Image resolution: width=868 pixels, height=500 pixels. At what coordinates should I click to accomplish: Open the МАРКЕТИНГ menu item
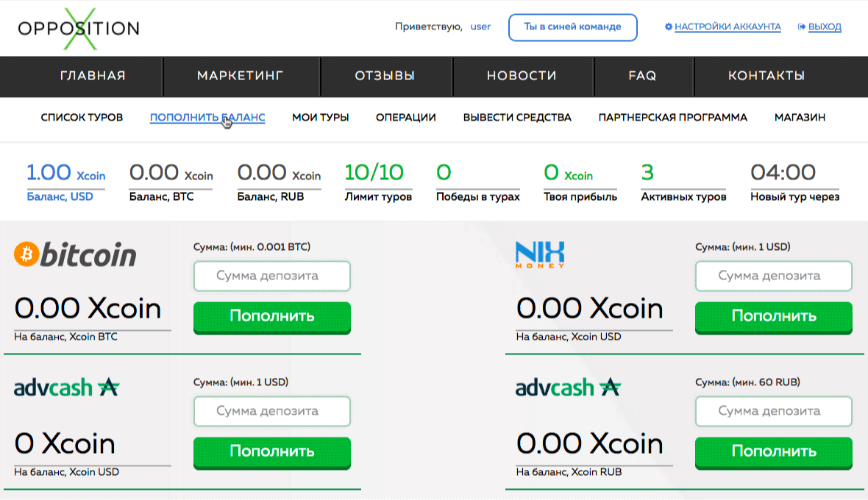[241, 76]
